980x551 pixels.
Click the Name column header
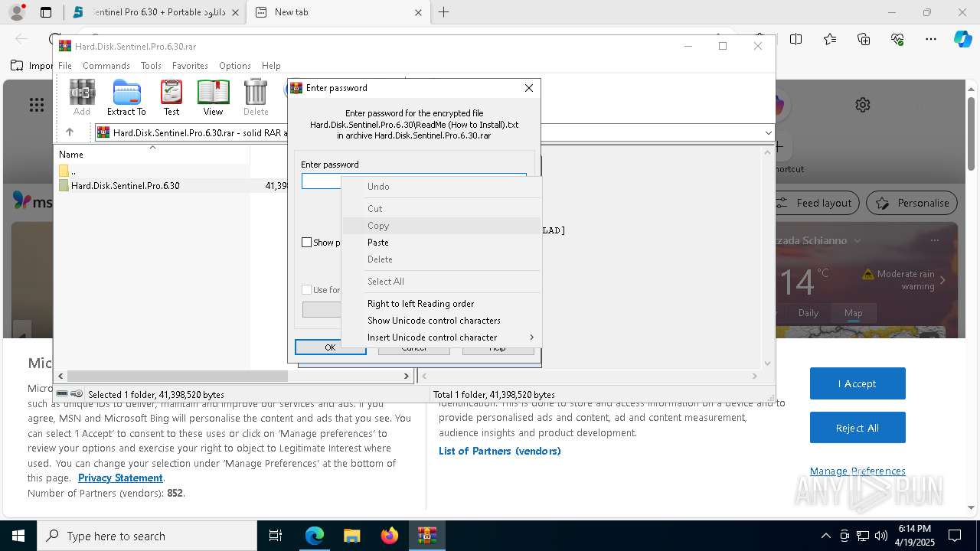click(x=153, y=154)
